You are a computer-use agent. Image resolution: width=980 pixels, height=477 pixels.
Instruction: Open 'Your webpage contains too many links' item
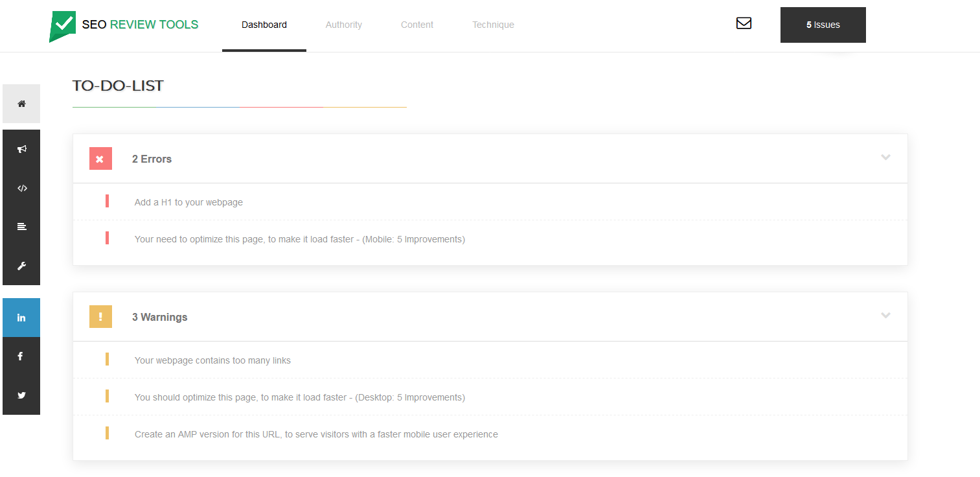coord(212,360)
